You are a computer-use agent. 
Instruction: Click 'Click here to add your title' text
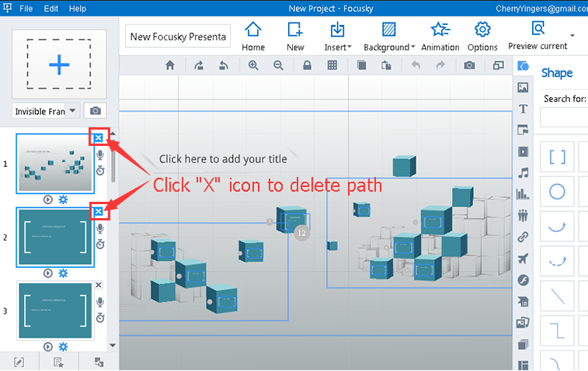tap(223, 159)
